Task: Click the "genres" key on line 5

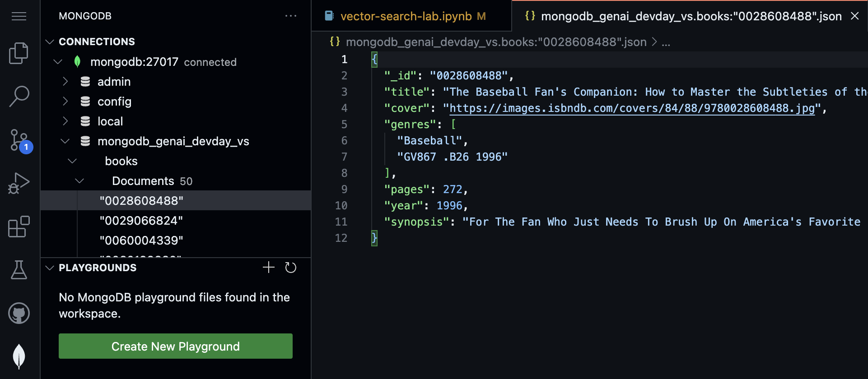Action: pyautogui.click(x=410, y=125)
